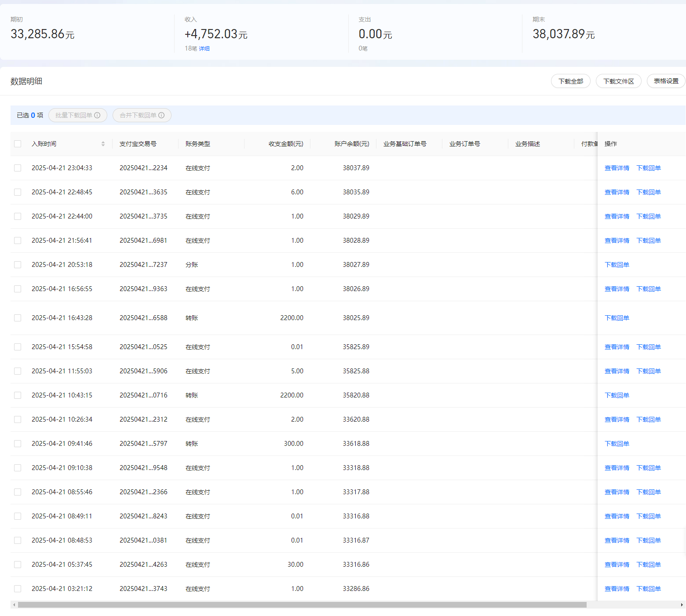
Task: View details for transaction 2234
Action: (x=617, y=168)
